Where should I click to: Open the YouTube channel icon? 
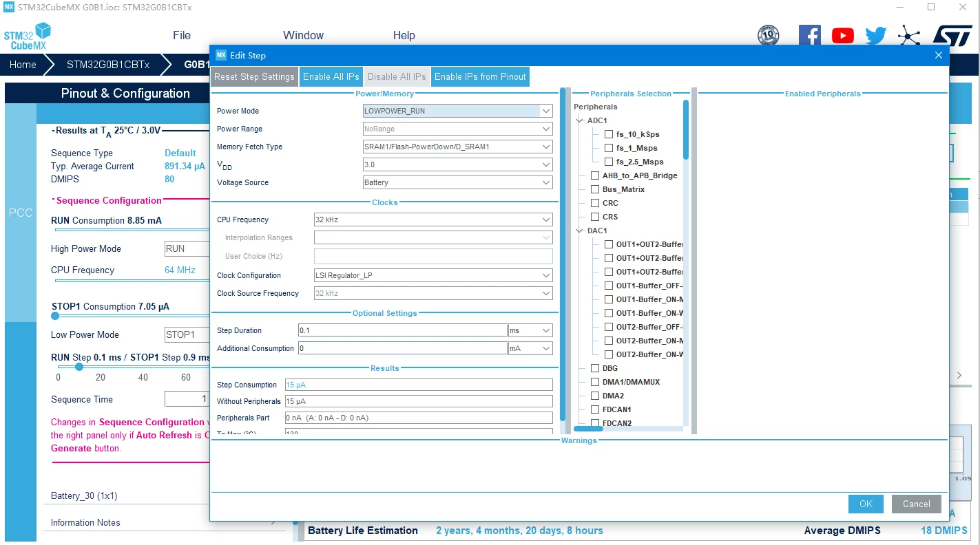pos(842,36)
